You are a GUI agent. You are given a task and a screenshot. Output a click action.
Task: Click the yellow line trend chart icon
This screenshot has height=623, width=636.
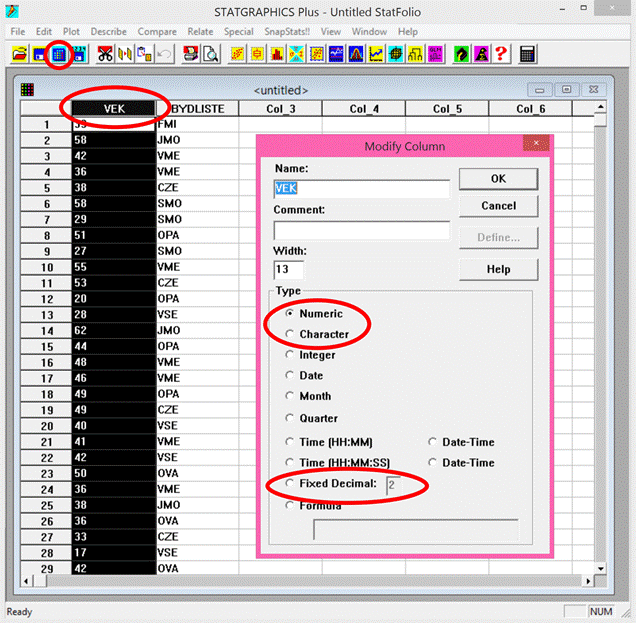(376, 54)
